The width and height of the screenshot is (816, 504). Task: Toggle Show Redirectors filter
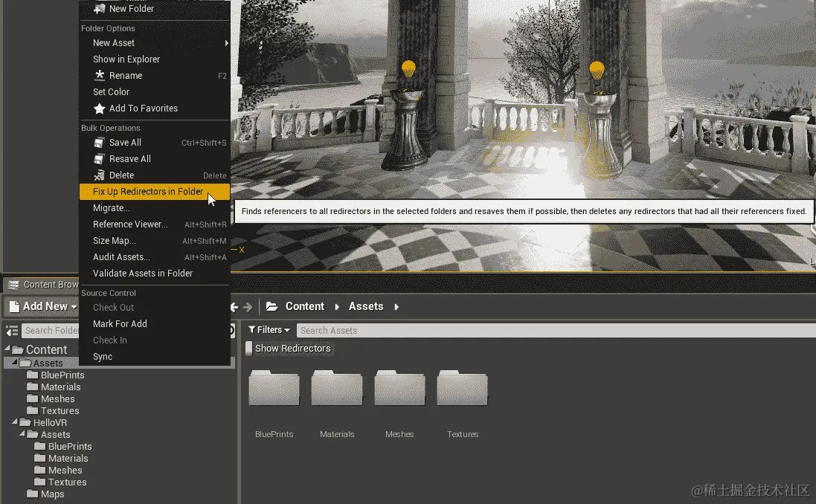pyautogui.click(x=289, y=348)
